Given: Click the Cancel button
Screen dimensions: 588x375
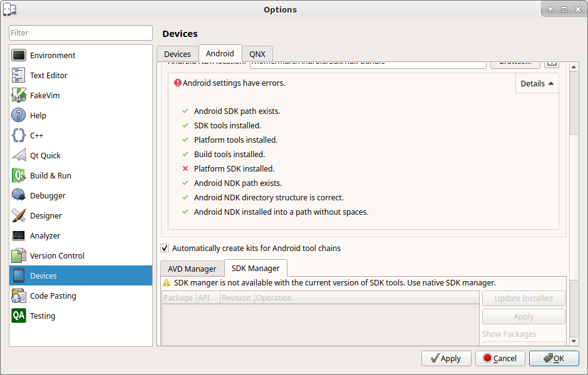Looking at the screenshot, I should pos(500,359).
